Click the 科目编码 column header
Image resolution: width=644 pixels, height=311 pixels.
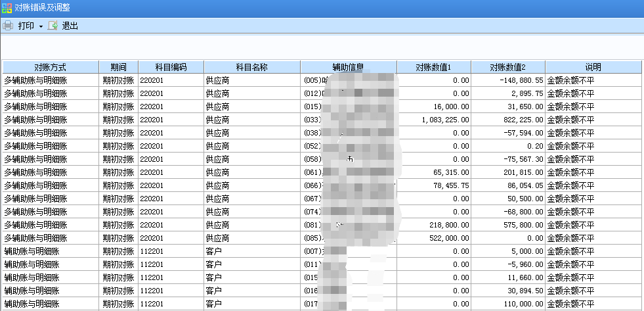(x=171, y=67)
